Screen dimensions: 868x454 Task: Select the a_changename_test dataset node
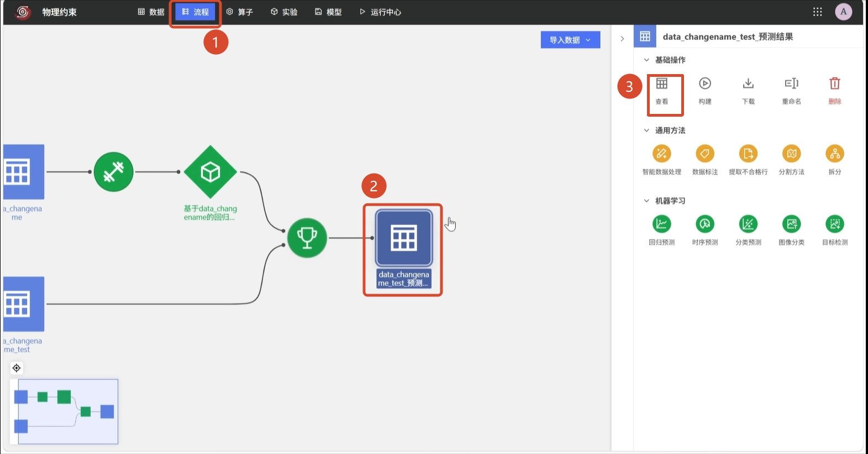[x=23, y=304]
